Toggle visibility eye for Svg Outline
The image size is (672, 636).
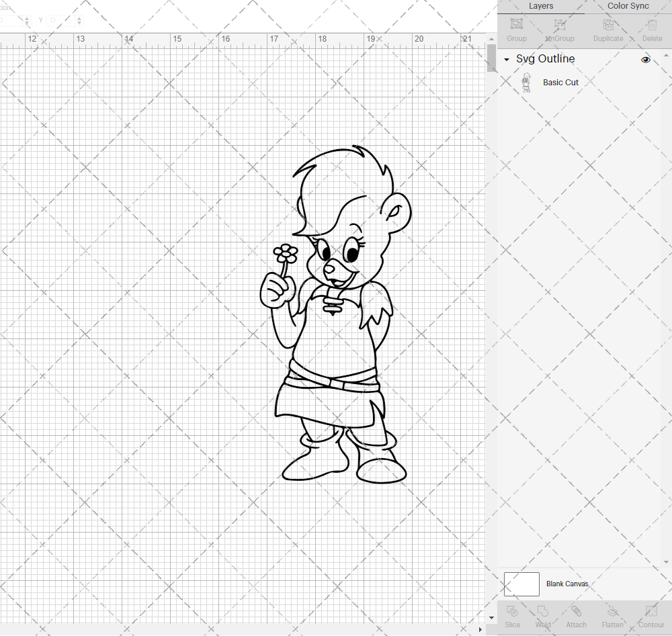point(645,60)
